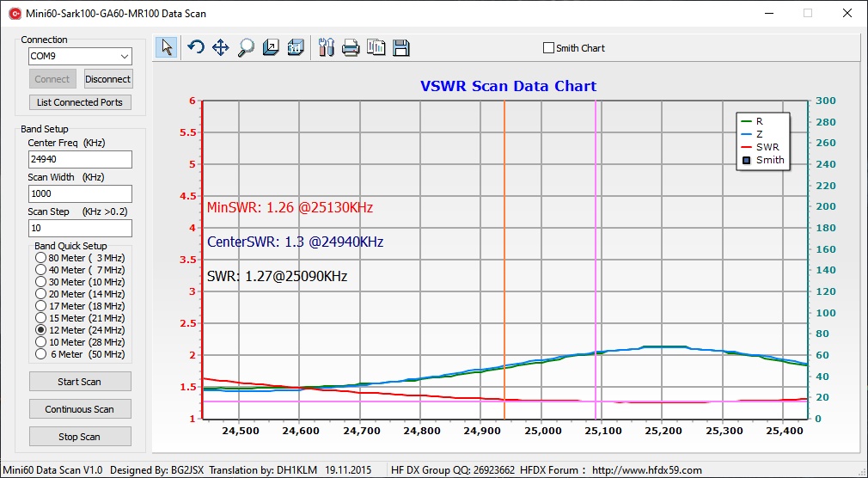The image size is (868, 478).
Task: Click the 24,500 x-axis label
Action: click(x=239, y=431)
